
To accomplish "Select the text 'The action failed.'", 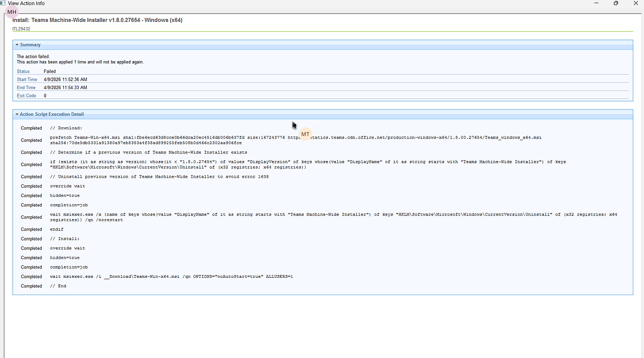I will click(33, 57).
